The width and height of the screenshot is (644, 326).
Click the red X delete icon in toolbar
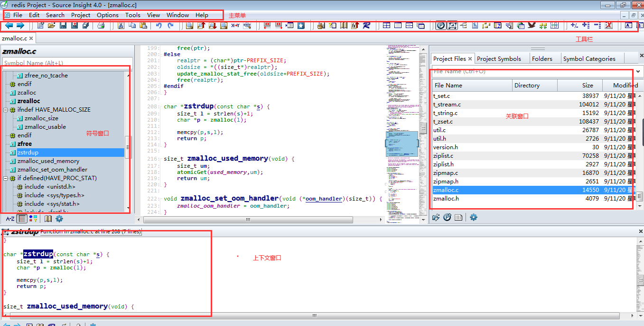608,25
